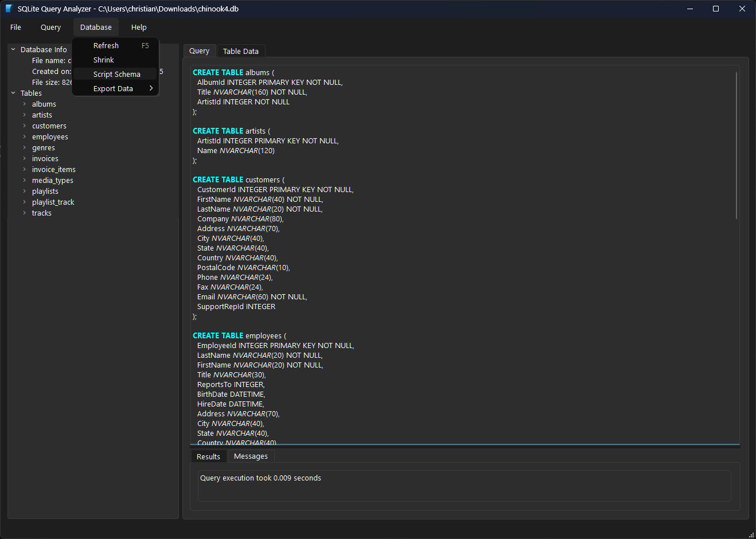The image size is (756, 539).
Task: Expand the invoices table node
Action: pyautogui.click(x=25, y=158)
